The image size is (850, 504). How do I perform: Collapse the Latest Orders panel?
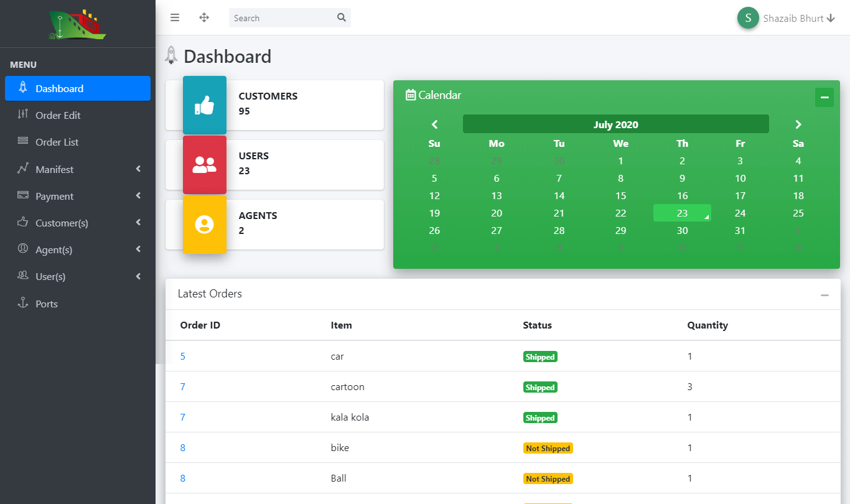coord(824,295)
